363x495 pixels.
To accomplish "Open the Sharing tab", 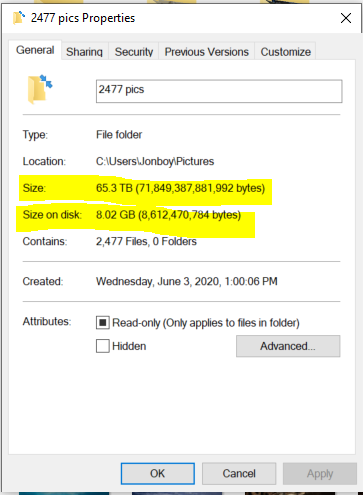I will click(x=84, y=52).
